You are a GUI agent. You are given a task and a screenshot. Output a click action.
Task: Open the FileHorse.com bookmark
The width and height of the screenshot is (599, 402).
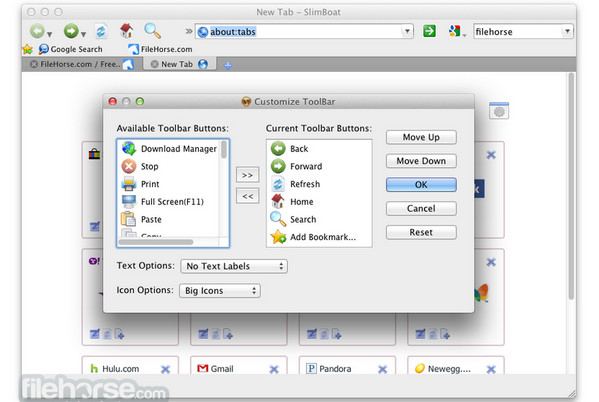[x=160, y=49]
